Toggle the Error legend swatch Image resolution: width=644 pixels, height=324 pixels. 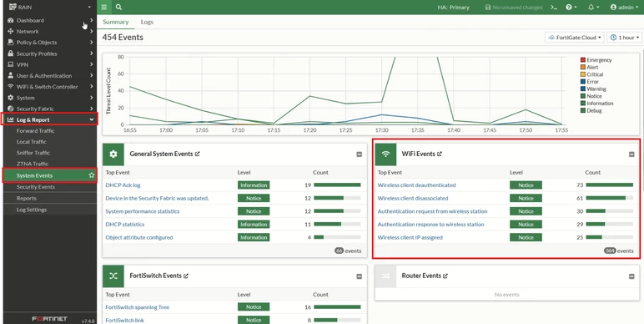582,82
